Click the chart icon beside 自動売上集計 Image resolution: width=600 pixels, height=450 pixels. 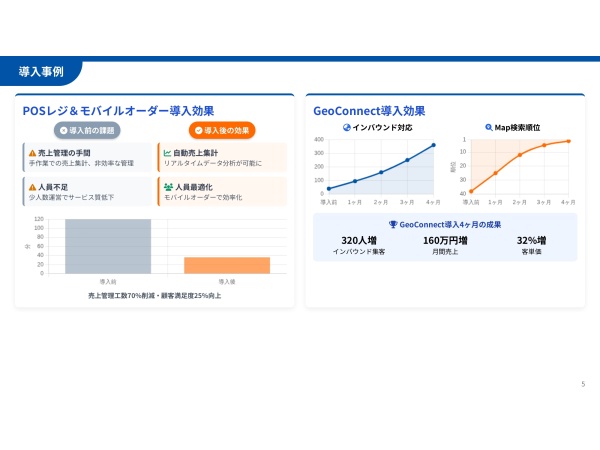pos(167,153)
